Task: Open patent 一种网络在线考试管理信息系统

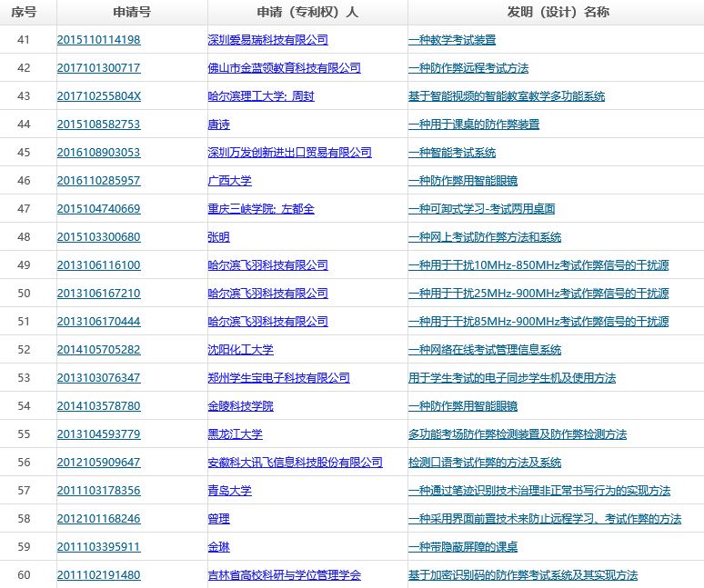Action: coord(485,350)
